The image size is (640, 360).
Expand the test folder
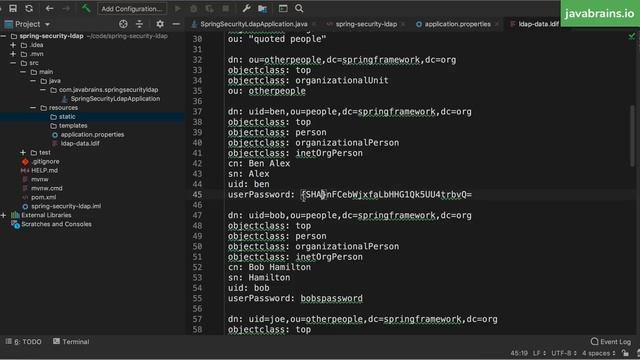[23, 152]
